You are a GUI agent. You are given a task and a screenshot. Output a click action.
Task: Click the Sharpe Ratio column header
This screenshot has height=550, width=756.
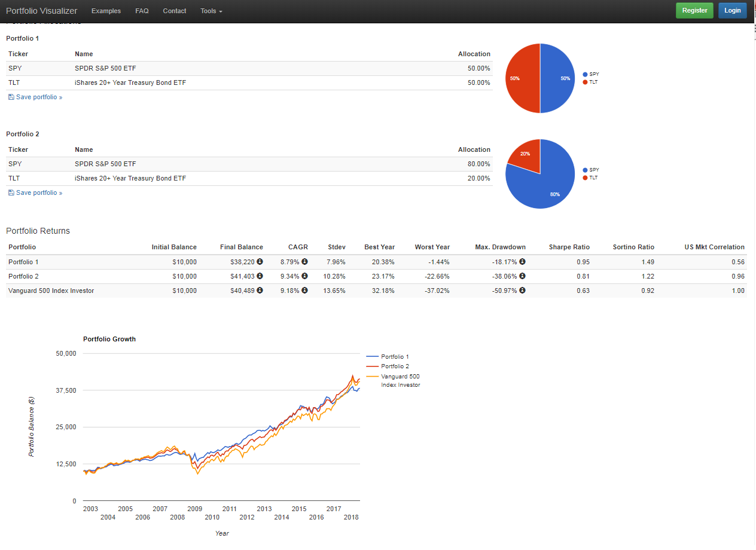569,247
